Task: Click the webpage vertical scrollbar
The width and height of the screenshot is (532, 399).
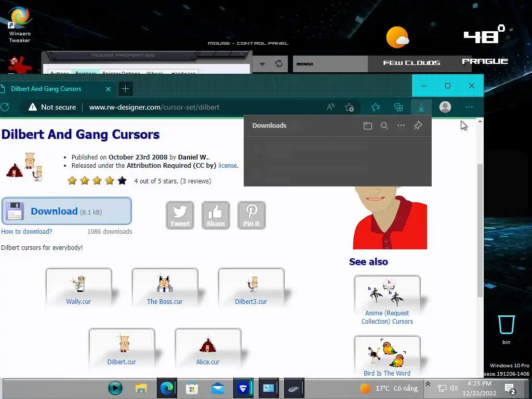Action: [480, 231]
